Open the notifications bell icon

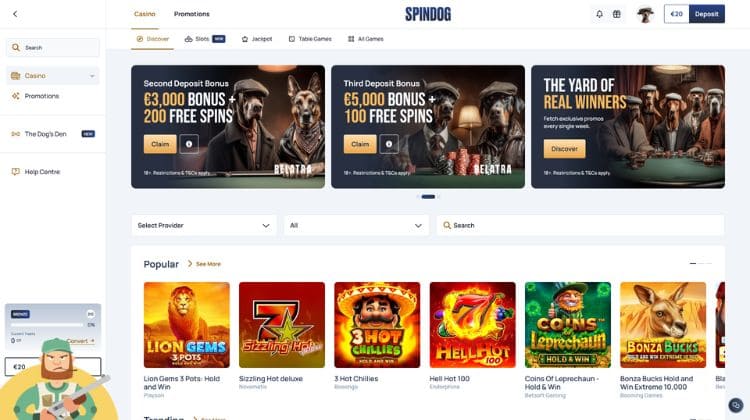pos(599,14)
